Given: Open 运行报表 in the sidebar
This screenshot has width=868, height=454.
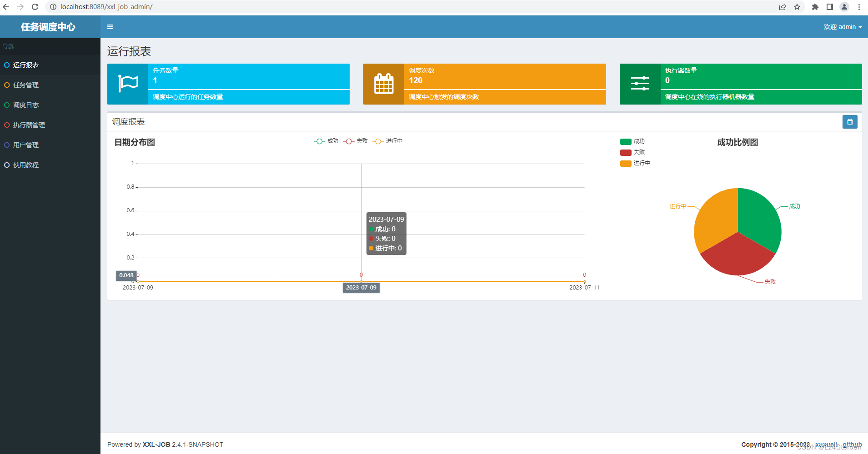Looking at the screenshot, I should click(50, 65).
